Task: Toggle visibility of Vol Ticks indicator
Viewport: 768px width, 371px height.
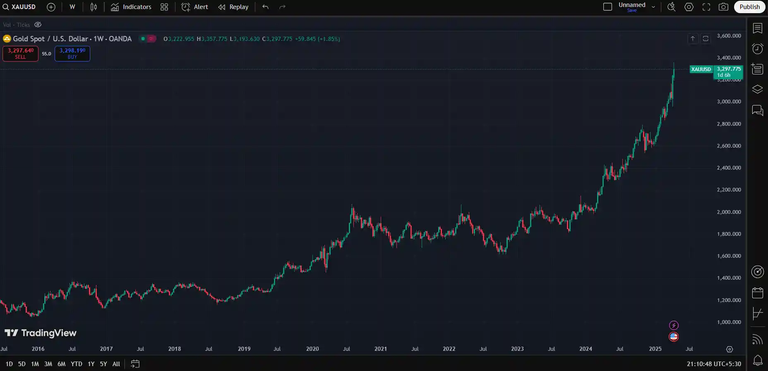Action: pos(38,25)
